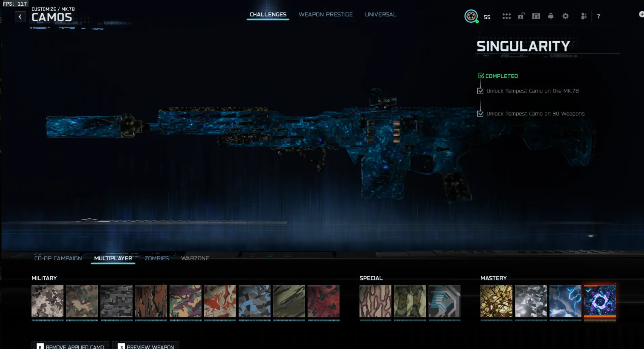
Task: Select the Warzone mode tab
Action: click(x=195, y=258)
